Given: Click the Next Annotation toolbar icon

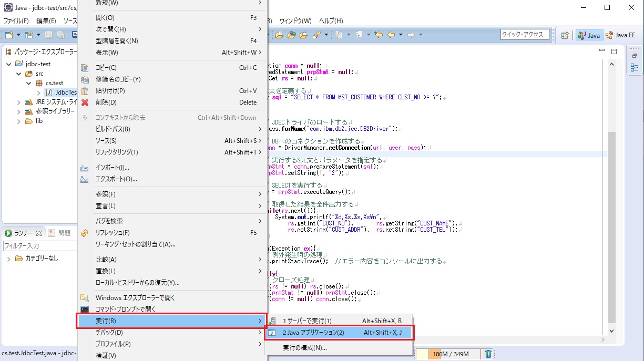Looking at the screenshot, I should tap(339, 35).
